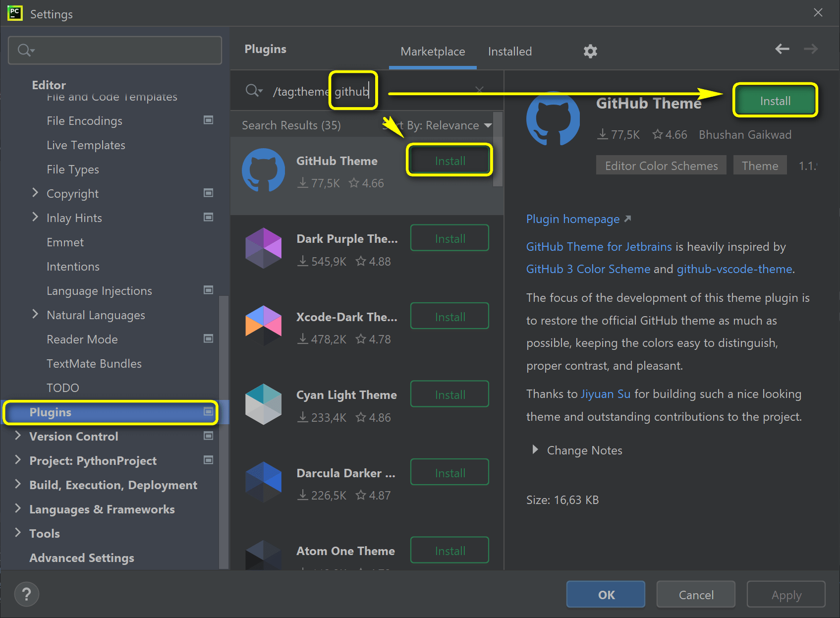The image size is (840, 618).
Task: Close the Settings dialog with the X
Action: (x=818, y=12)
